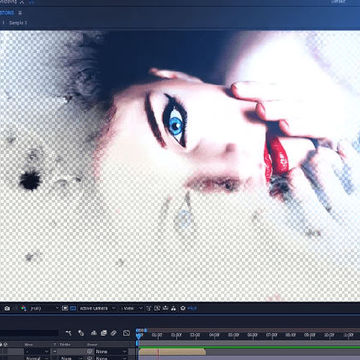The width and height of the screenshot is (360, 360).
Task: Open the first layer's Parent None dropdown
Action: [x=111, y=351]
